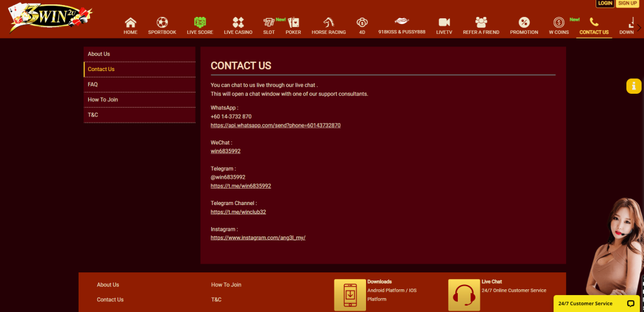Select About Us in the sidebar
Viewport: 644px width, 312px height.
[139, 54]
